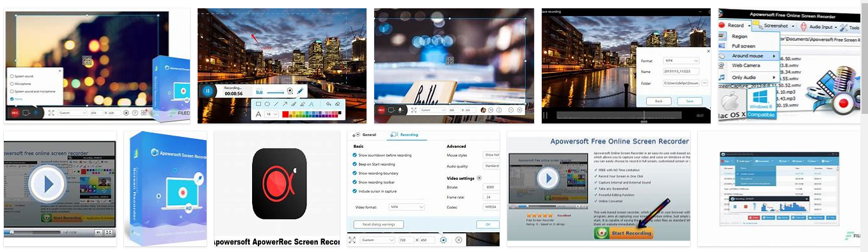Select the ellipse drawing tool
The image size is (868, 252).
[x=267, y=104]
